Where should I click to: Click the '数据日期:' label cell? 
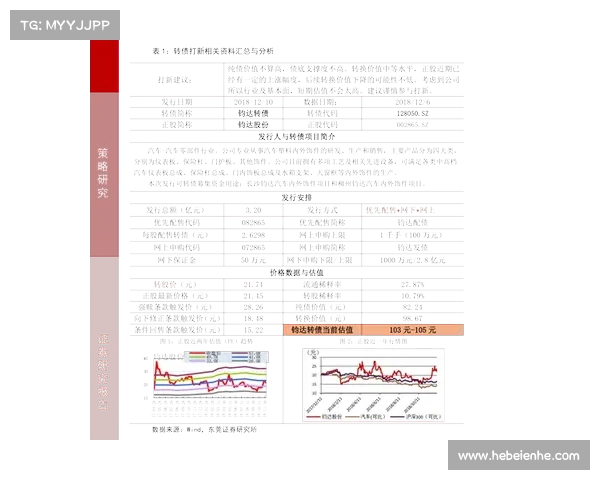[x=320, y=102]
